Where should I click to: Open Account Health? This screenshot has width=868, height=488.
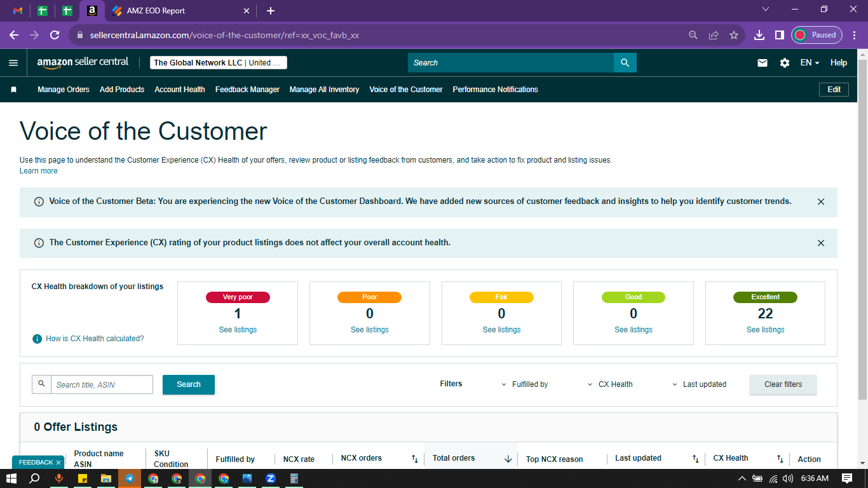click(180, 90)
